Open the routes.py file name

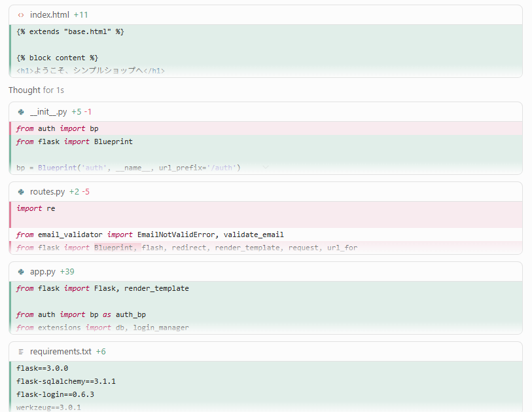[x=48, y=192]
